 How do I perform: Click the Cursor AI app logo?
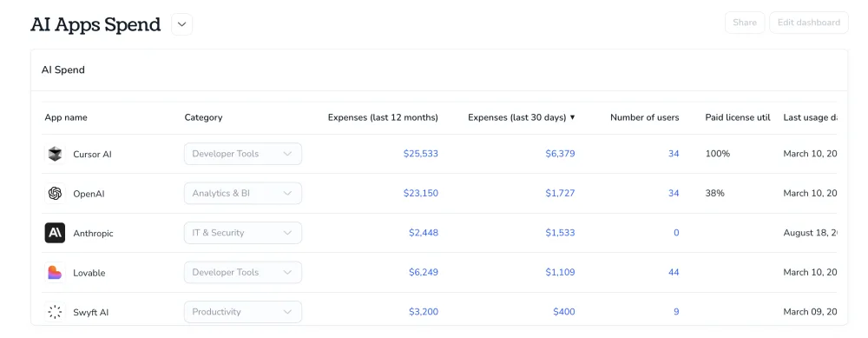pos(55,154)
